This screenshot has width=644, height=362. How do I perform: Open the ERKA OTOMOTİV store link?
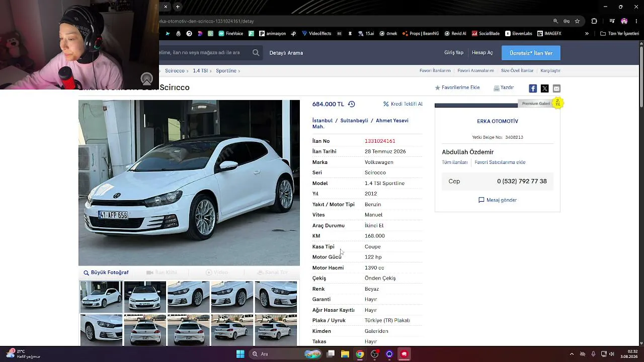498,121
